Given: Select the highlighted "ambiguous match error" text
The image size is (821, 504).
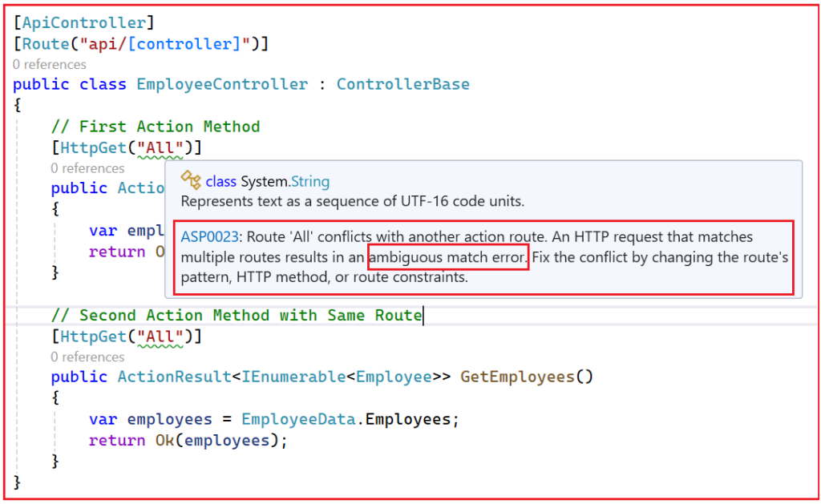Looking at the screenshot, I should click(447, 258).
